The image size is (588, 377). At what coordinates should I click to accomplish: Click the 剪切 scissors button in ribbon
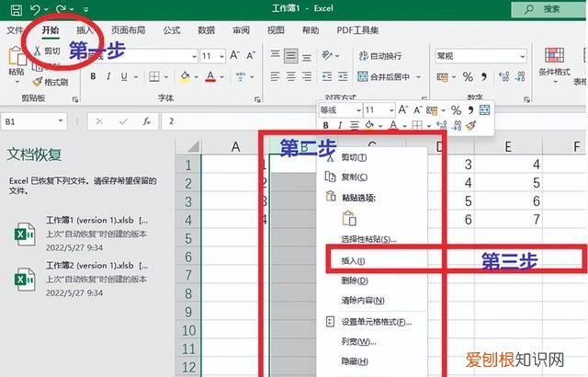(x=47, y=51)
